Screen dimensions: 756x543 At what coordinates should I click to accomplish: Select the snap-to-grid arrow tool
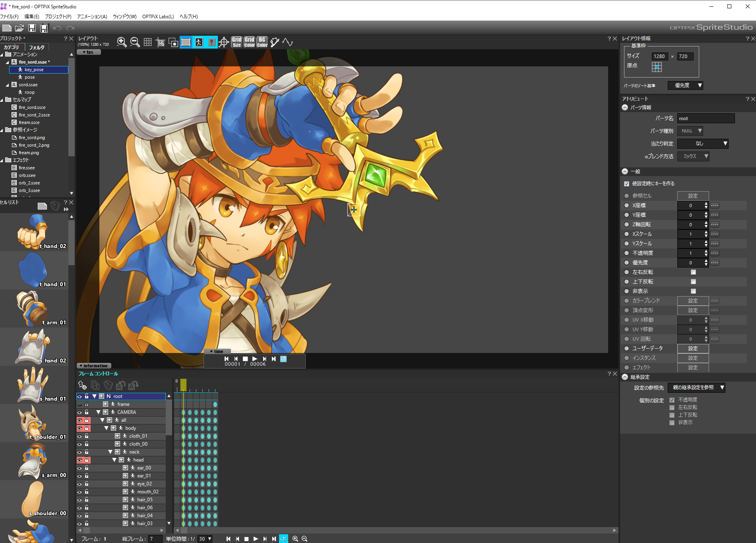(160, 42)
